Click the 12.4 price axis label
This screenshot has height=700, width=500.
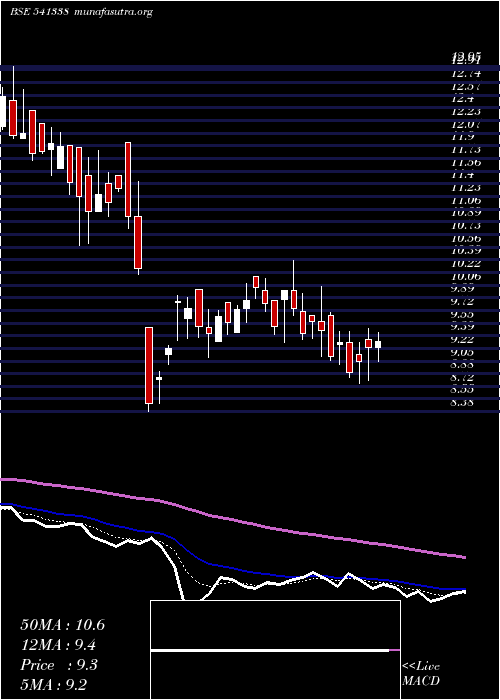(x=463, y=99)
